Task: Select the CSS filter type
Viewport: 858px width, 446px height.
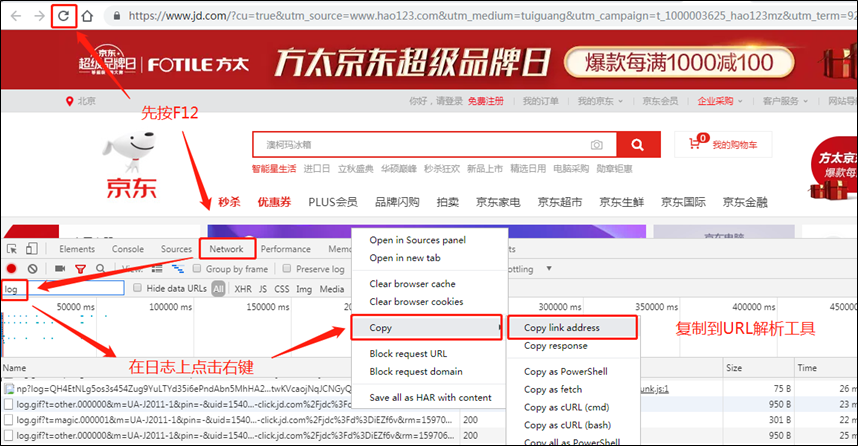Action: pos(282,289)
